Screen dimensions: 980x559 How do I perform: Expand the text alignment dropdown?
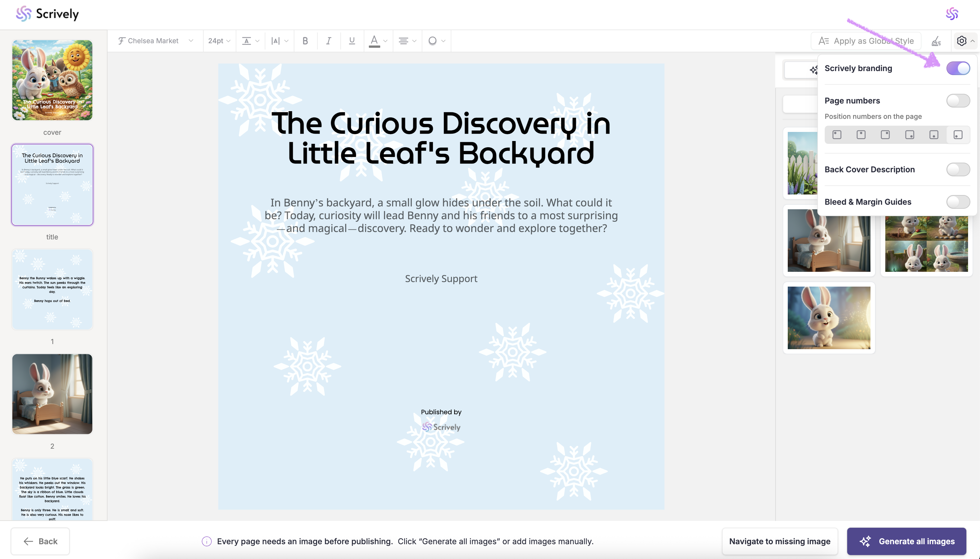tap(407, 41)
